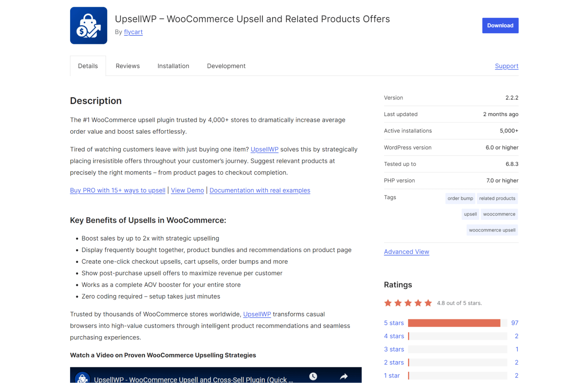Click the fifth star in the ratings row
Image resolution: width=588 pixels, height=383 pixels.
pos(428,303)
